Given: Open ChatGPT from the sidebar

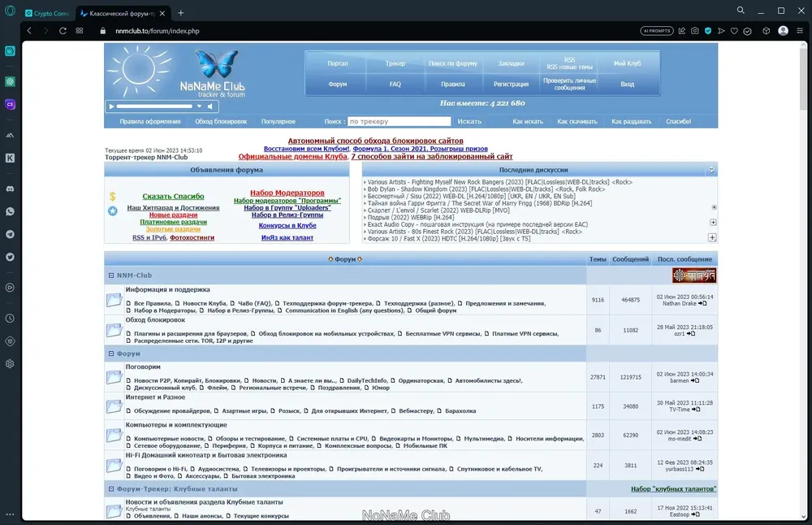Looking at the screenshot, I should pyautogui.click(x=10, y=81).
